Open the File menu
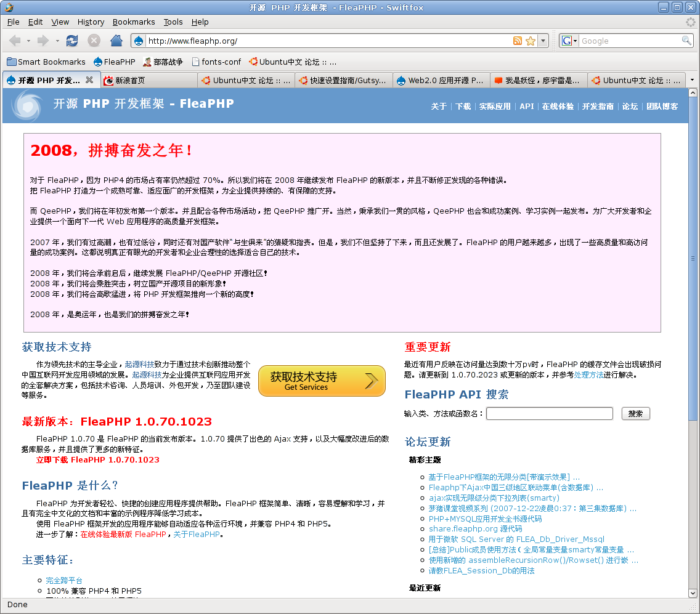This screenshot has width=700, height=614. pyautogui.click(x=14, y=22)
